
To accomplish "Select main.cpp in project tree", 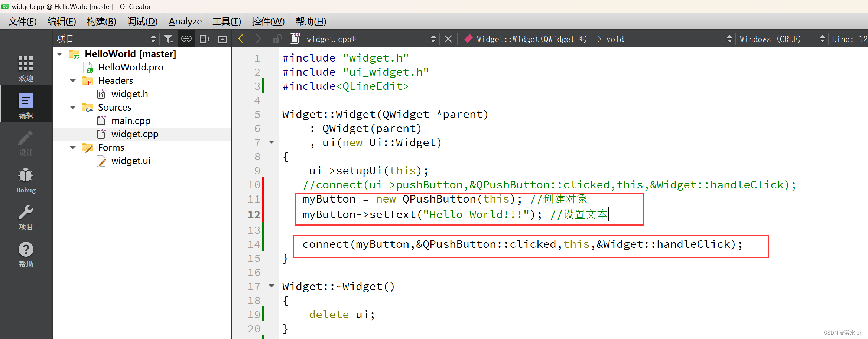I will point(131,121).
